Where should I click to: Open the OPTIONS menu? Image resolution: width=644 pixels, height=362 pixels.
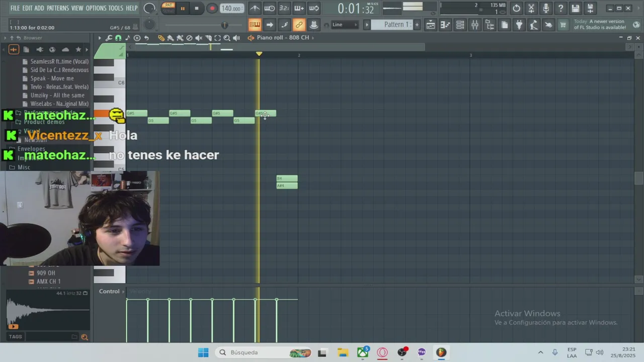96,8
